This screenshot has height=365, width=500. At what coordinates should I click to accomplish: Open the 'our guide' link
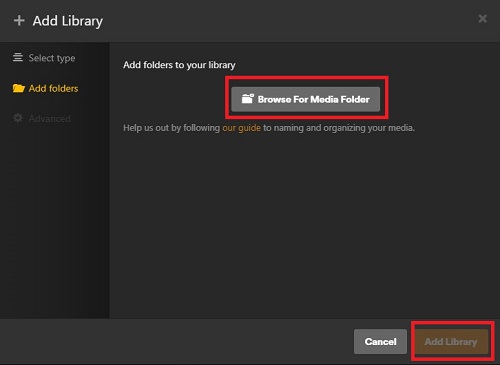coord(241,128)
